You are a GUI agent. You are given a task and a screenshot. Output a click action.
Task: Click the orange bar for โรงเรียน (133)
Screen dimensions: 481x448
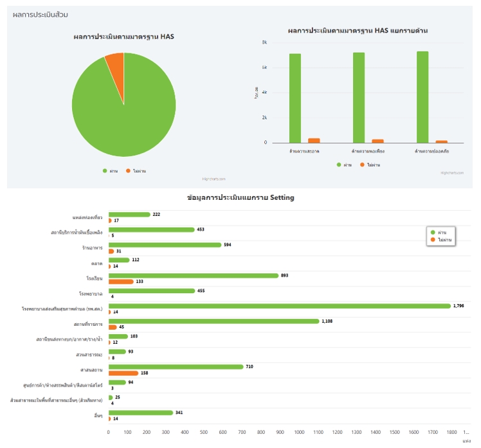121,282
